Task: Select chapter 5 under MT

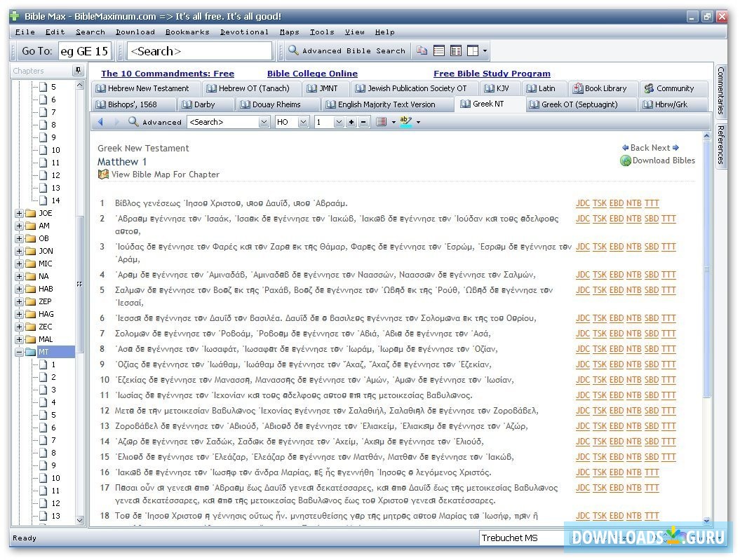Action: coord(48,416)
